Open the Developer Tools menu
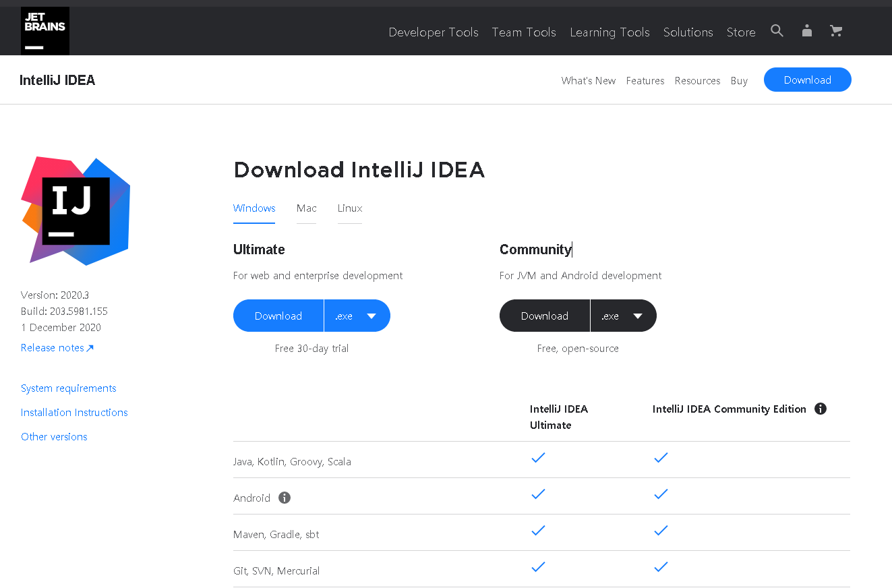 [434, 32]
